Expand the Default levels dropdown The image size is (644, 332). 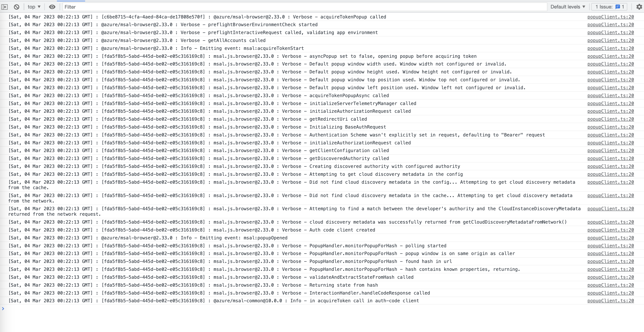[567, 7]
